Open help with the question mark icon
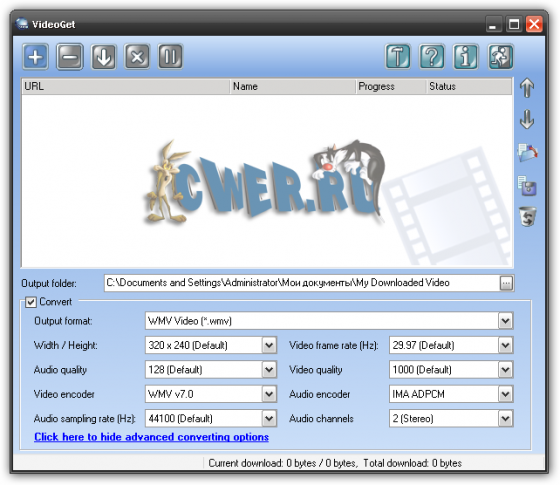This screenshot has height=485, width=560. click(x=432, y=56)
